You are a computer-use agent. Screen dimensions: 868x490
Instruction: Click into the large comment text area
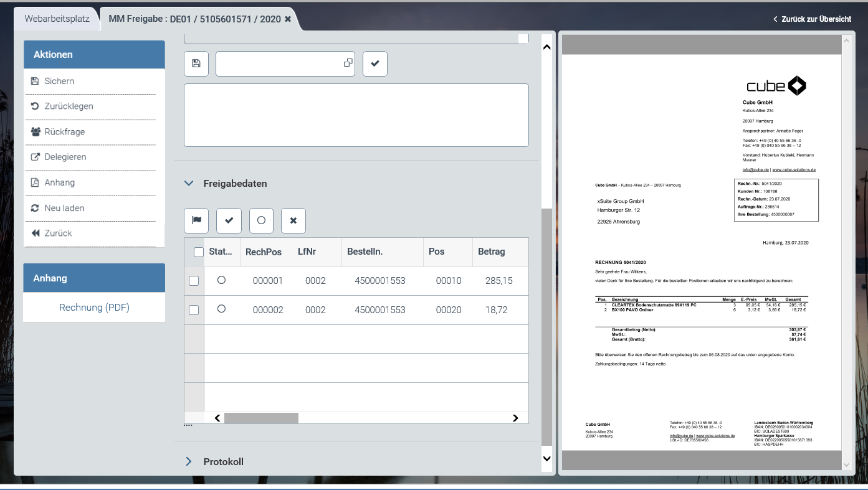pyautogui.click(x=356, y=115)
